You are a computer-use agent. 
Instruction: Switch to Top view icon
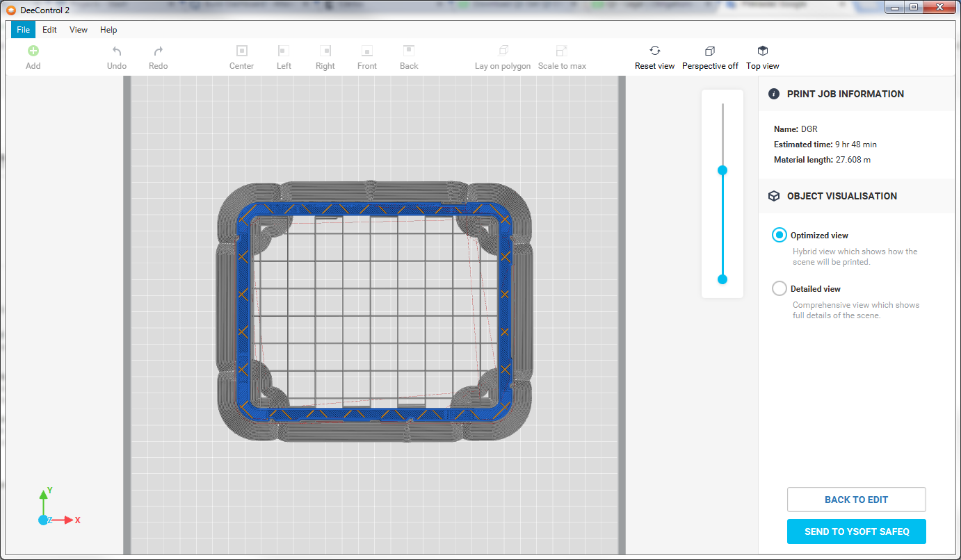click(x=762, y=51)
